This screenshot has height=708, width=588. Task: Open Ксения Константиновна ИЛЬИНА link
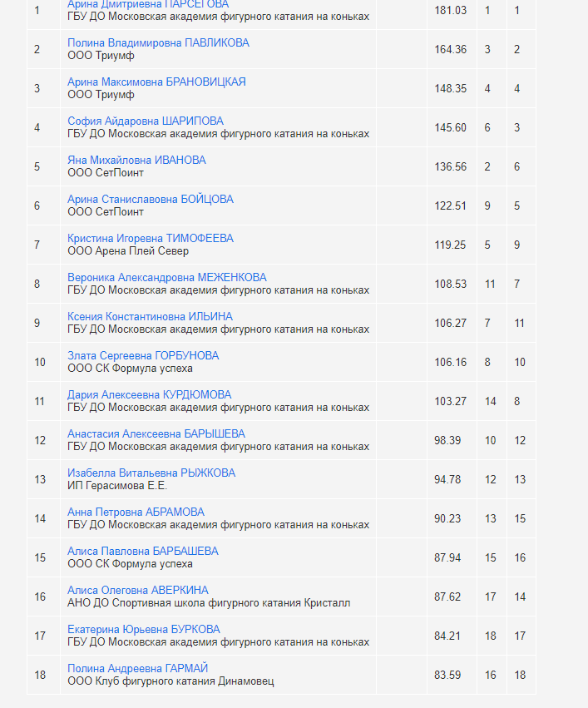click(x=150, y=316)
